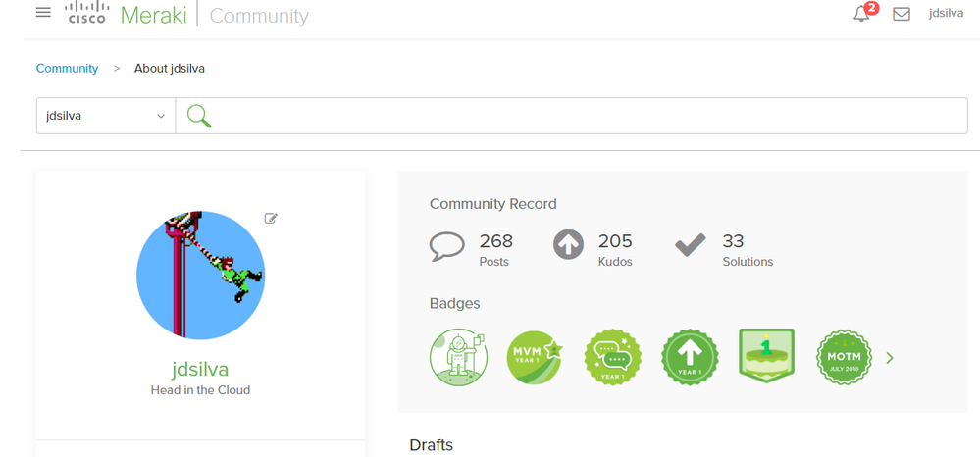
Task: Open the MOTM July 2018 badge
Action: click(x=844, y=357)
